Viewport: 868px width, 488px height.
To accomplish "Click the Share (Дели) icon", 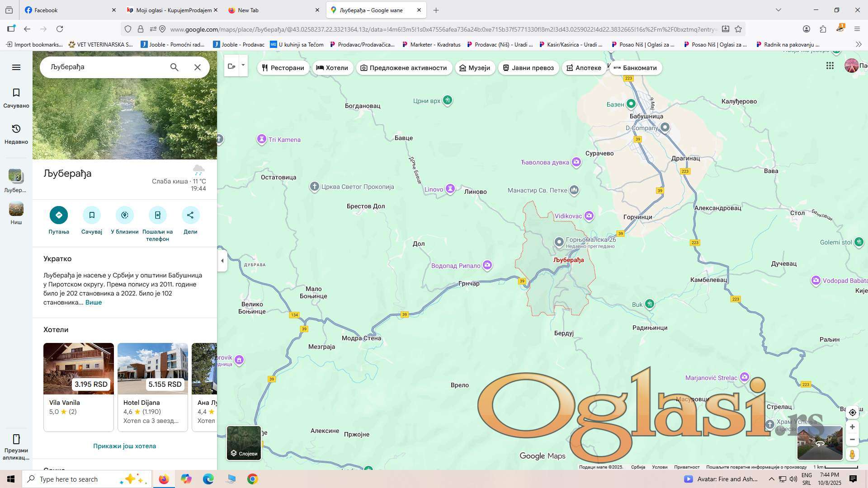I will [190, 215].
